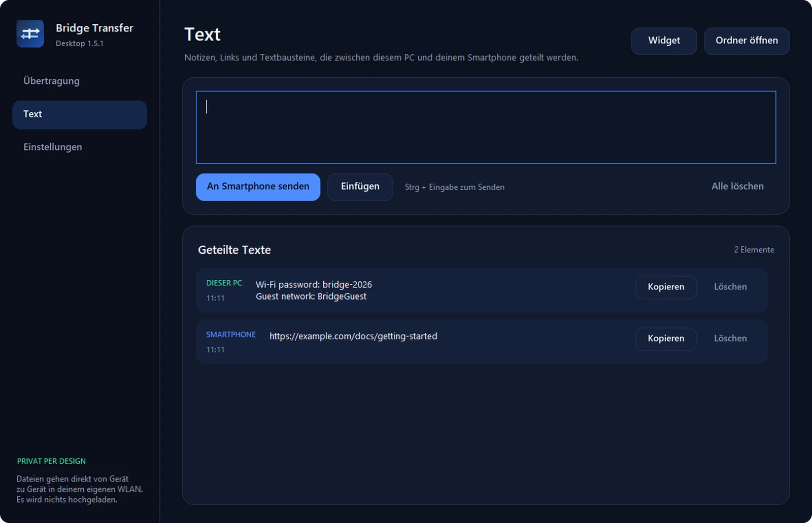Click the Bridge Transfer app logo icon

30,34
